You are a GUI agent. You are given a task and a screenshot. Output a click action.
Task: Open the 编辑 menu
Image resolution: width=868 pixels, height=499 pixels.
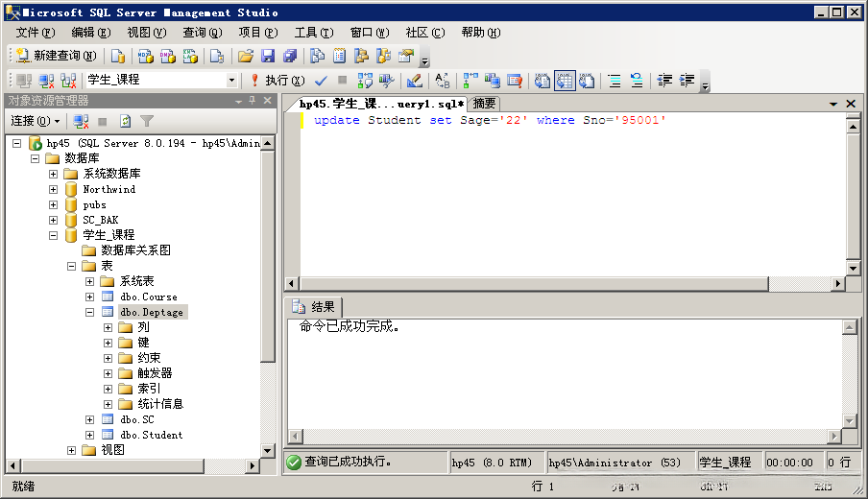91,33
